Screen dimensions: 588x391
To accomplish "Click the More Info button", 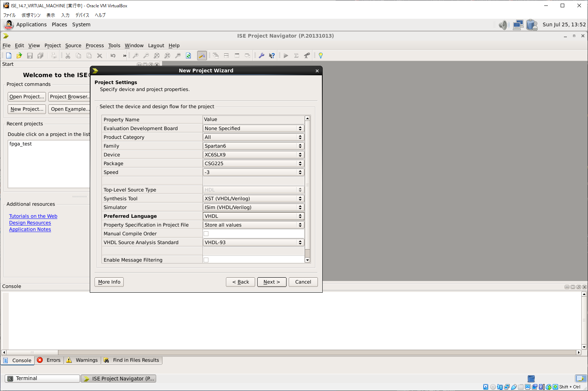I will (x=109, y=282).
